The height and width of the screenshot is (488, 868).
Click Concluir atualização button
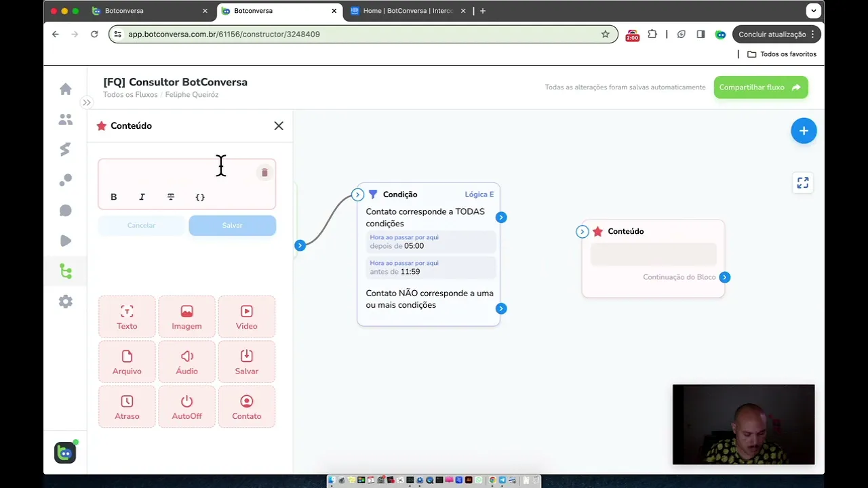pos(777,34)
